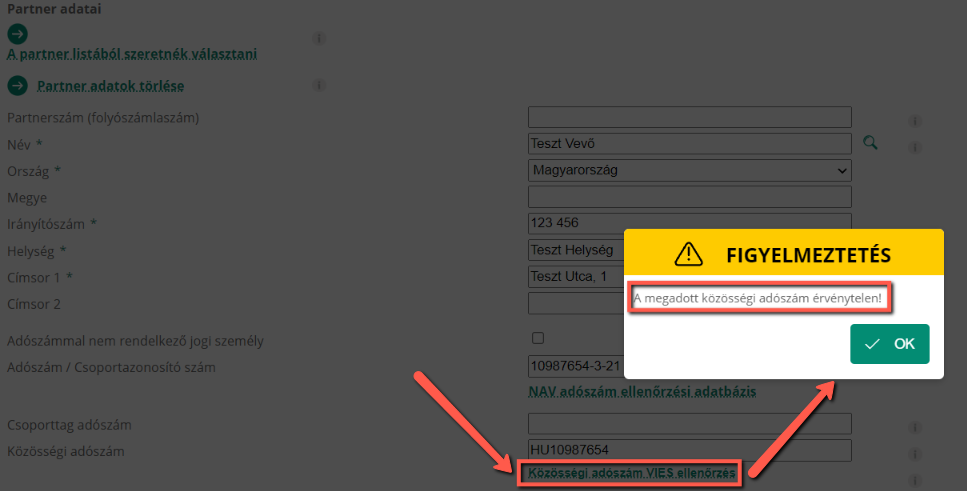Click the Csoporttag adószám input field
Viewport: 967px width, 491px height.
point(689,424)
